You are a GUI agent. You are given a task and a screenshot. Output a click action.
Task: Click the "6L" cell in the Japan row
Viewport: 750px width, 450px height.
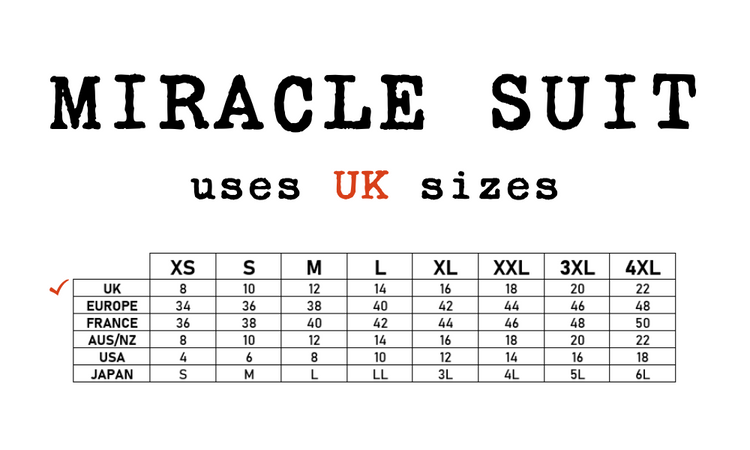642,374
